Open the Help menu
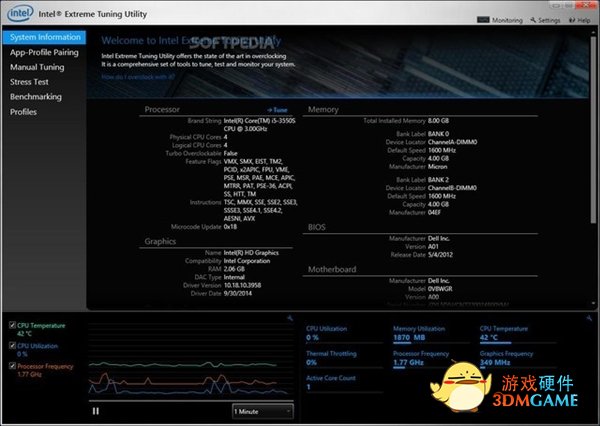 click(x=580, y=20)
